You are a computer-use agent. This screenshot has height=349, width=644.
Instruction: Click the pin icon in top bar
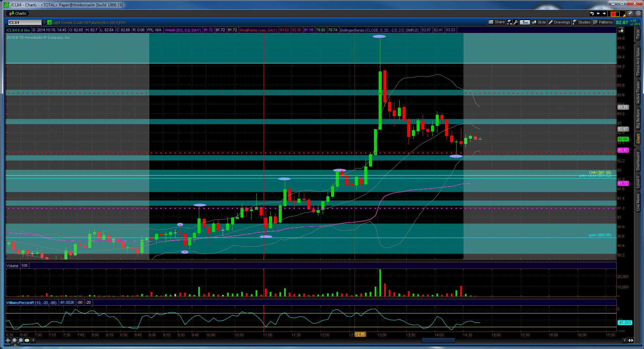pos(630,13)
